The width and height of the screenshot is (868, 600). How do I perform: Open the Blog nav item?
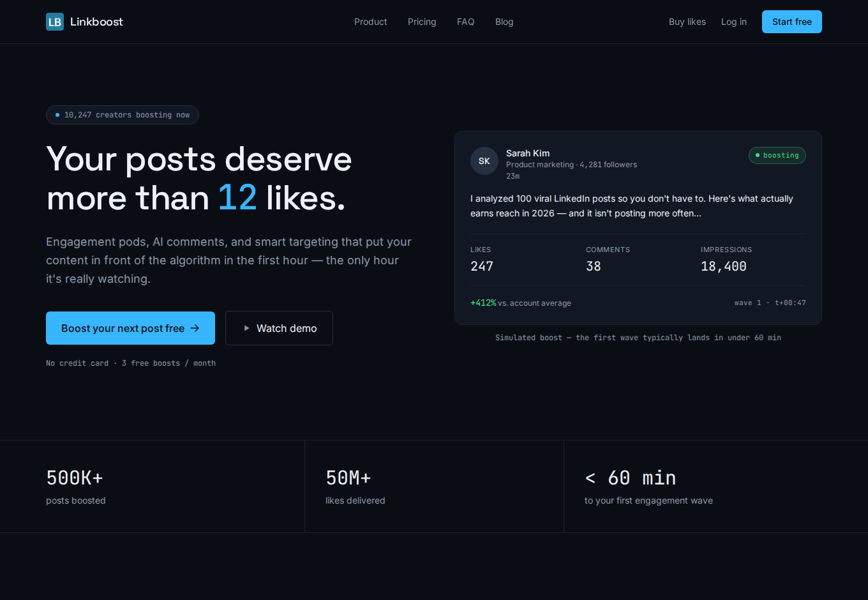(x=504, y=22)
